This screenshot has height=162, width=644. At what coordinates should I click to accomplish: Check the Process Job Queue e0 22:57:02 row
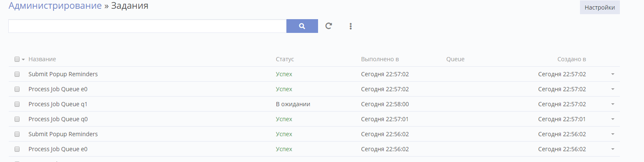17,89
